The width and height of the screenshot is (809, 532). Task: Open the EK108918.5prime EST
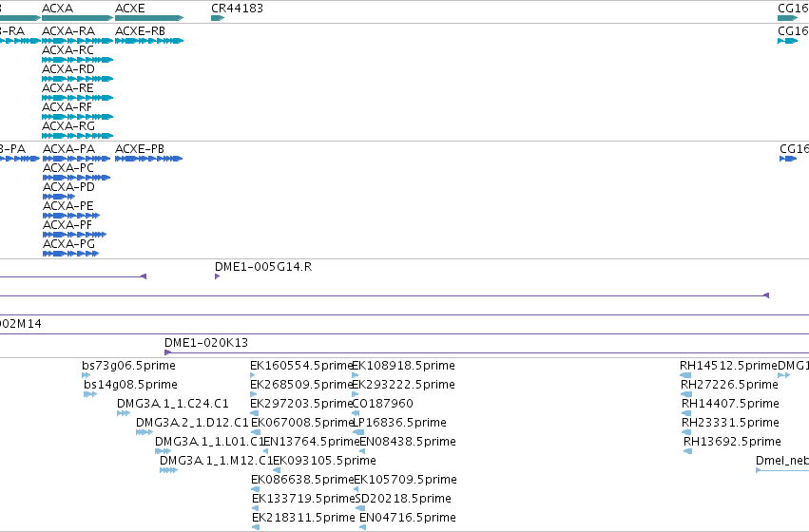click(355, 375)
